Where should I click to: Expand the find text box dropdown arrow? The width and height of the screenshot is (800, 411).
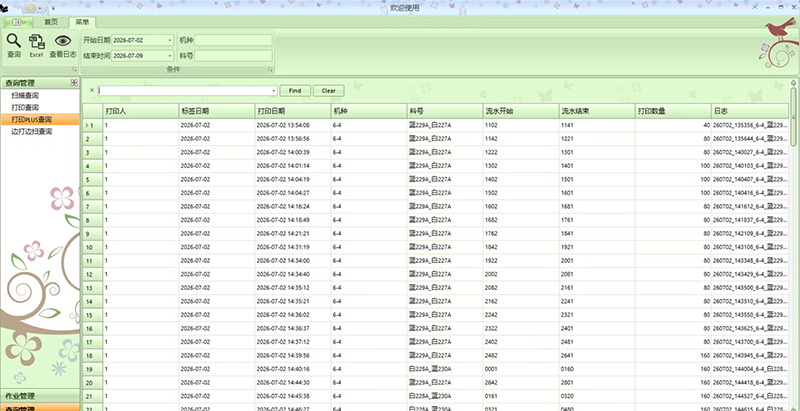(x=274, y=91)
